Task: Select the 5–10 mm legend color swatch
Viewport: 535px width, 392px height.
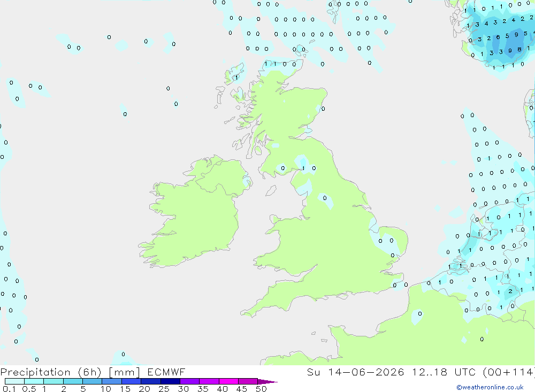Action: point(92,381)
